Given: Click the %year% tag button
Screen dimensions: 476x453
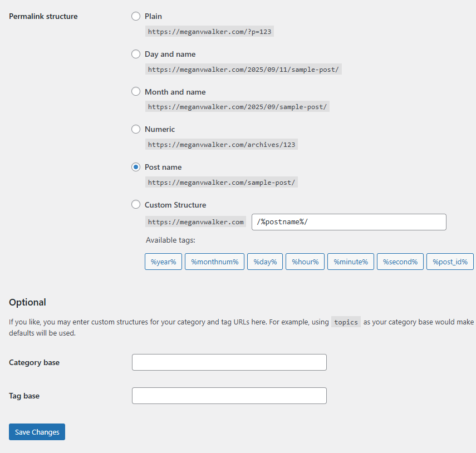Looking at the screenshot, I should pos(163,262).
